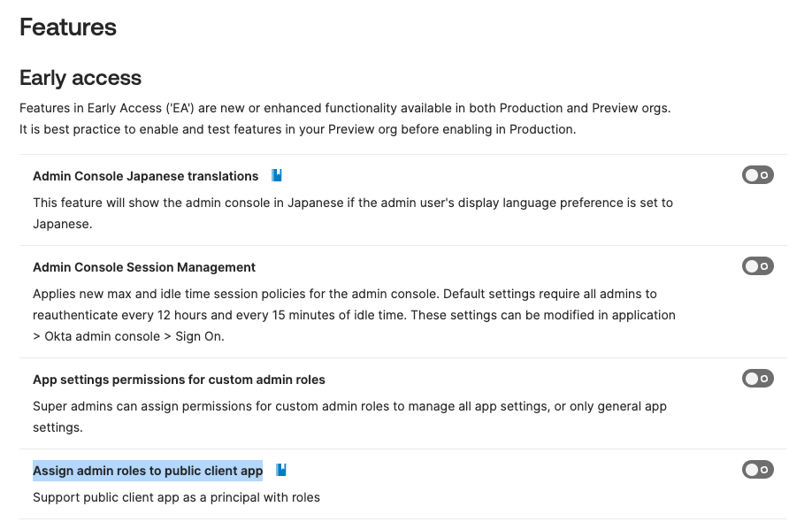812x522 pixels.
Task: Click the Features in Early Access intro sentence
Action: tap(345, 108)
